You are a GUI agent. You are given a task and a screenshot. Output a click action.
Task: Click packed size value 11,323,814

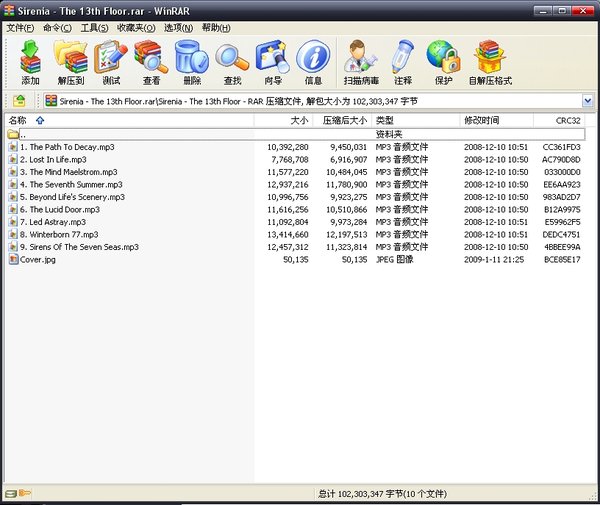(346, 247)
